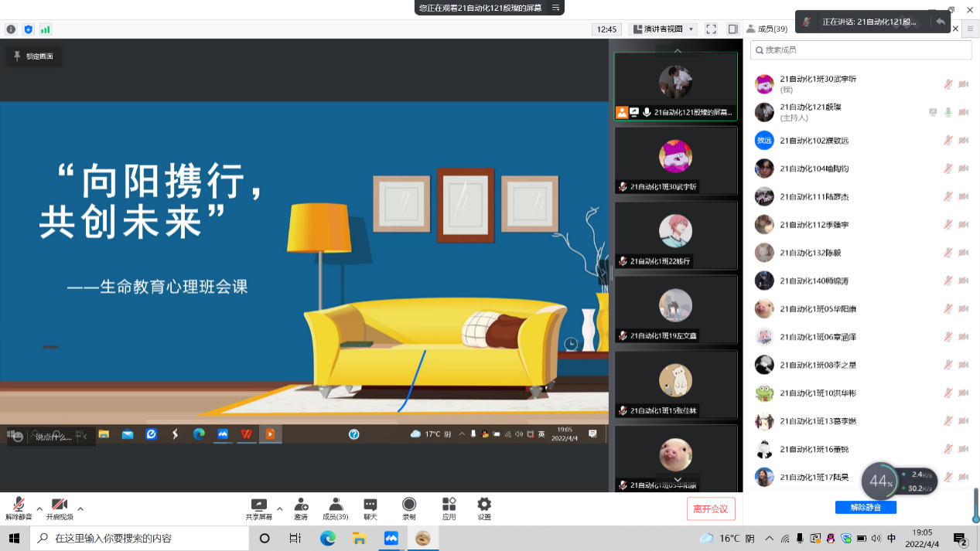Open the members panel hamburger menu
The image size is (980, 551).
coord(970,29)
